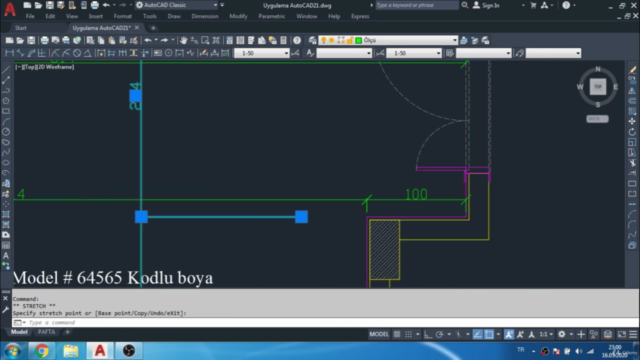Open the status bar customization menu icon
Image resolution: width=640 pixels, height=360 pixels.
pyautogui.click(x=633, y=334)
